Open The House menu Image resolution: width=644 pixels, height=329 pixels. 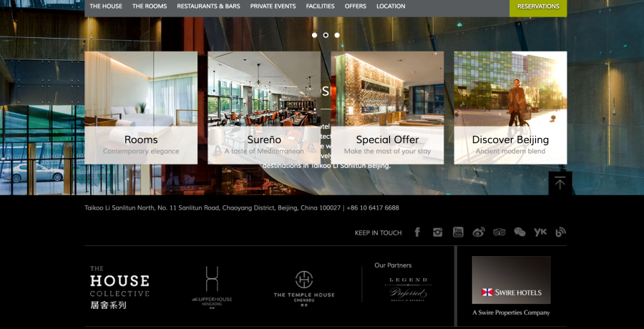(106, 6)
